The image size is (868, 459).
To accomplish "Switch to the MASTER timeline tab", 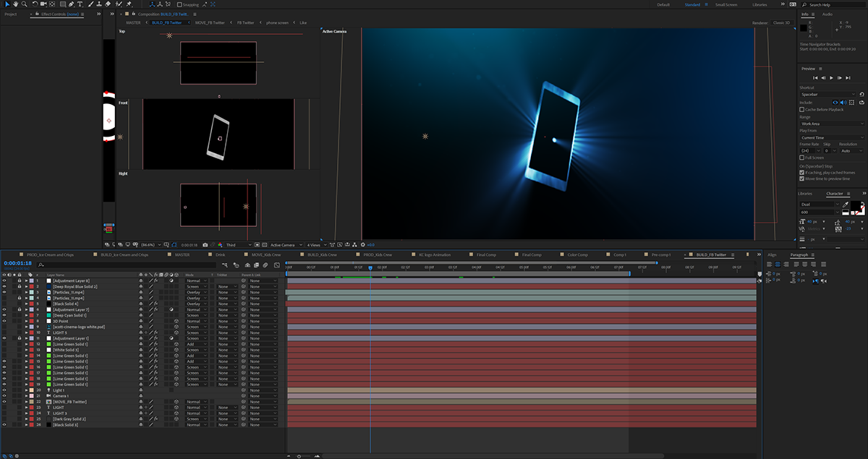I will (182, 254).
